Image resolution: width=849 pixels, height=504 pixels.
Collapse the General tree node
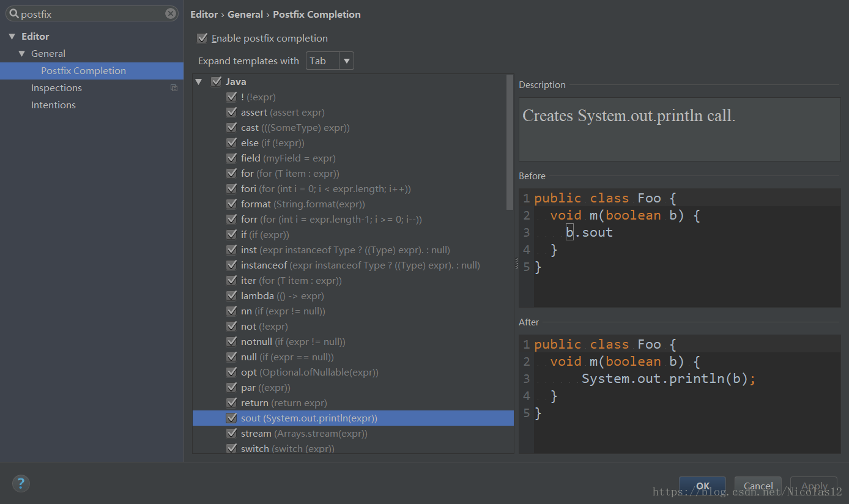pyautogui.click(x=22, y=54)
